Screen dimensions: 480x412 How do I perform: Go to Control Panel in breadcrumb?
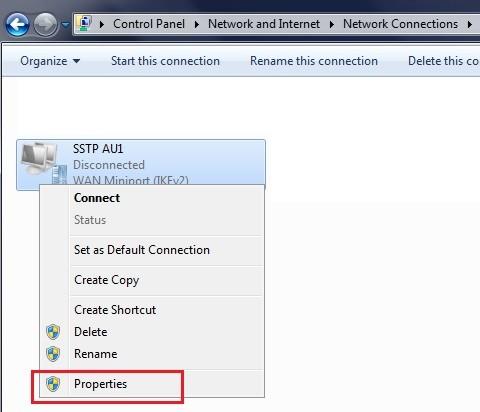[x=149, y=24]
